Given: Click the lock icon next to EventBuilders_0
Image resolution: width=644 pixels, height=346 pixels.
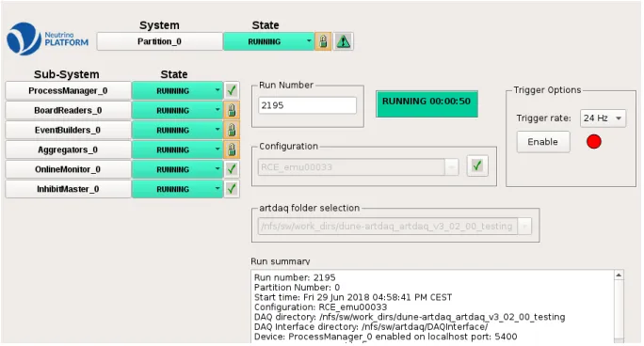Looking at the screenshot, I should [232, 130].
